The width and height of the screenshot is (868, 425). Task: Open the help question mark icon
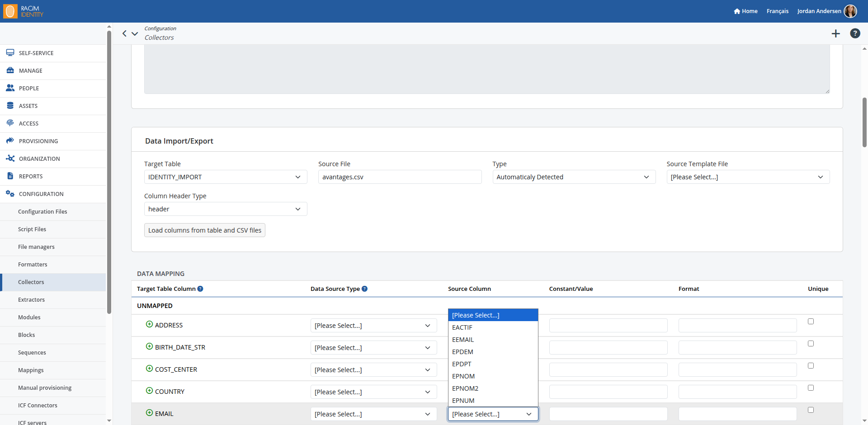click(855, 33)
